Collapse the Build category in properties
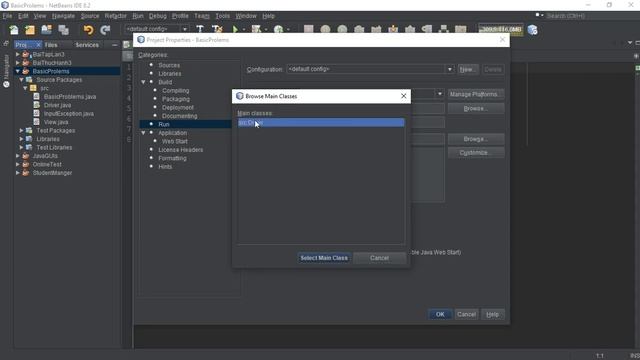The width and height of the screenshot is (640, 360). (x=143, y=82)
